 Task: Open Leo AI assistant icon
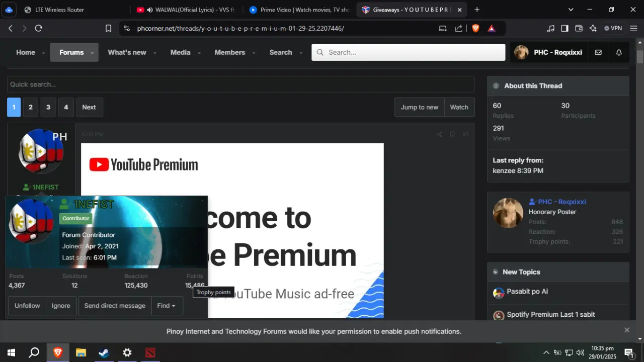click(x=593, y=29)
